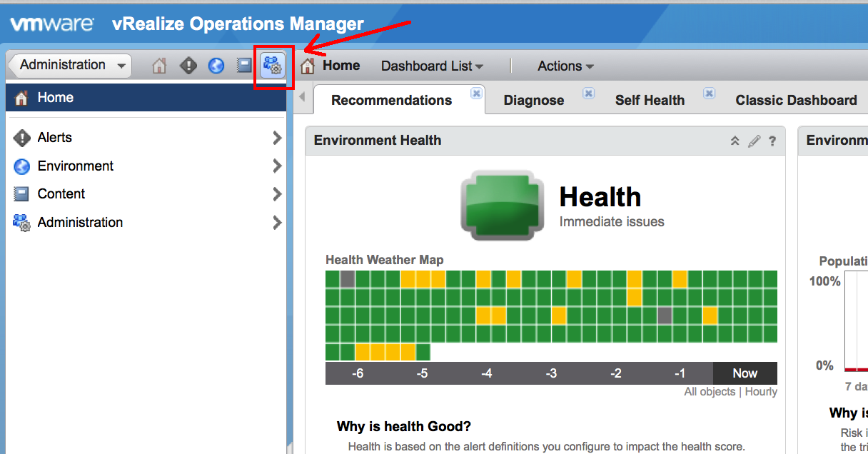The height and width of the screenshot is (454, 868).
Task: Open Content via the toolbar book icon
Action: (x=244, y=66)
